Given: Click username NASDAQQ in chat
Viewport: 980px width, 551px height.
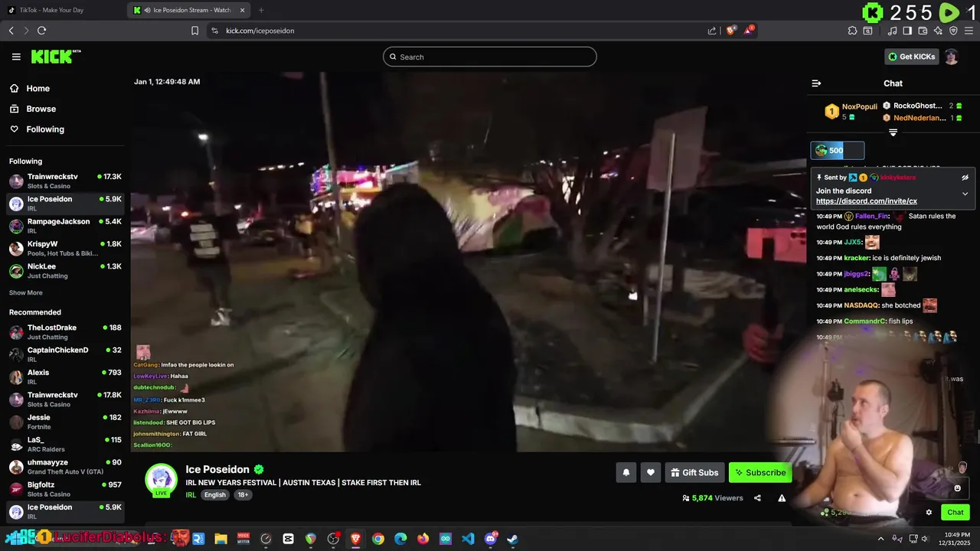Looking at the screenshot, I should [862, 305].
